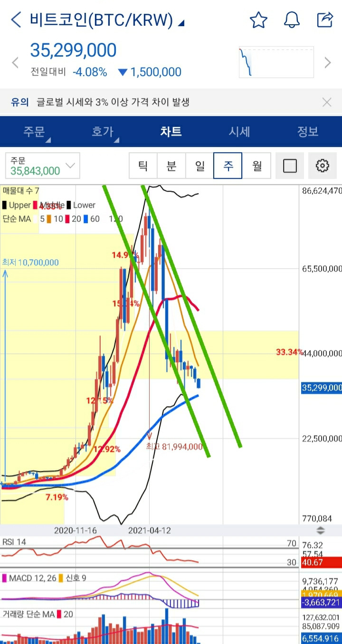Switch to the 주문 tab
Viewport: 342px width, 644px height.
[x=34, y=132]
